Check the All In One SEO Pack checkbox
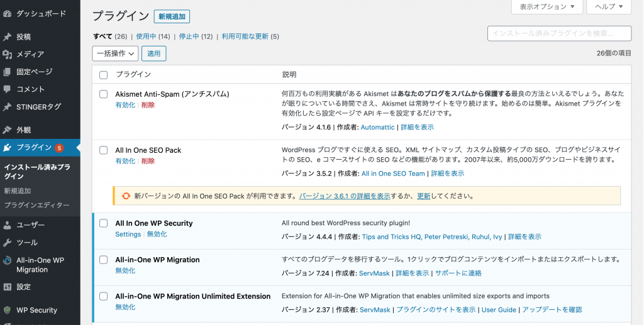Viewport: 644px width, 325px height. point(104,150)
